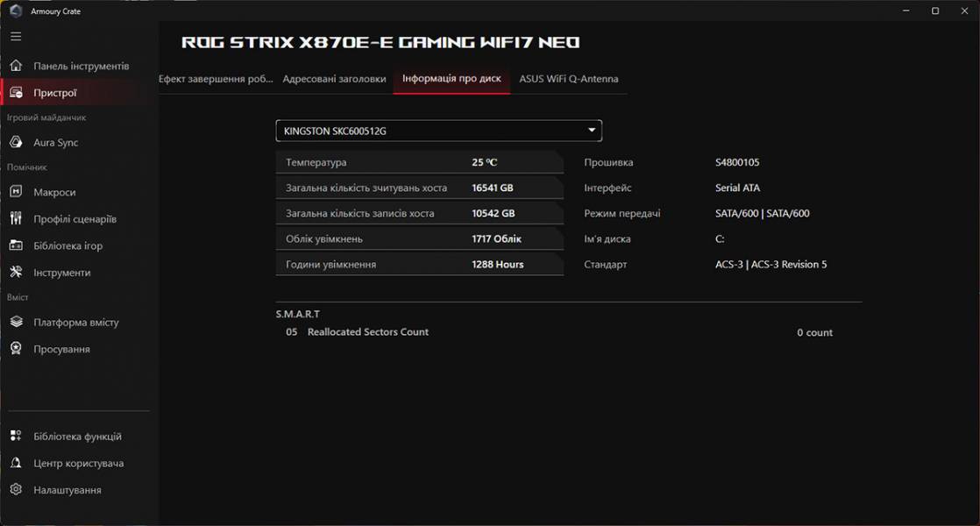
Task: Click the Інструменти wrench icon
Action: coord(17,272)
